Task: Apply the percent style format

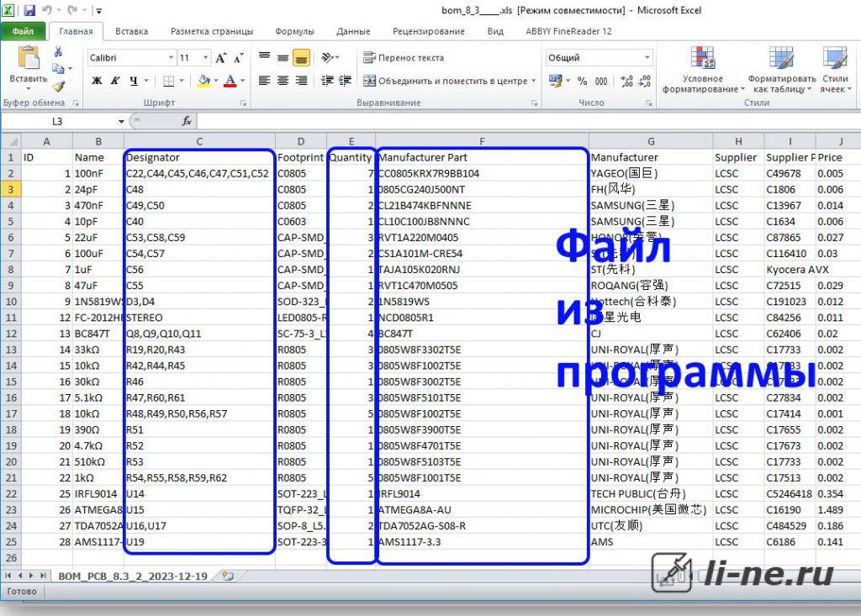Action: click(x=582, y=81)
